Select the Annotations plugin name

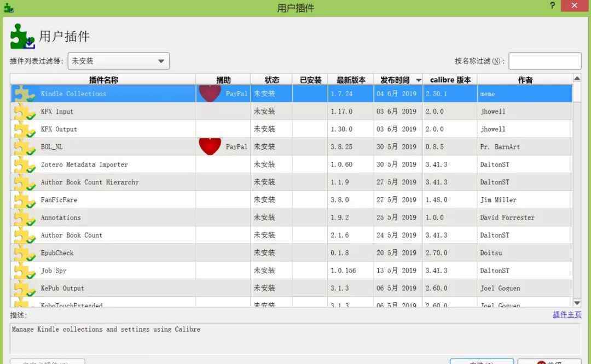click(61, 218)
